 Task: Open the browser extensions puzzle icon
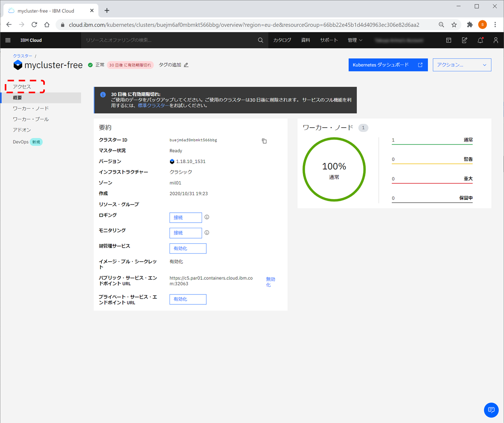point(470,25)
